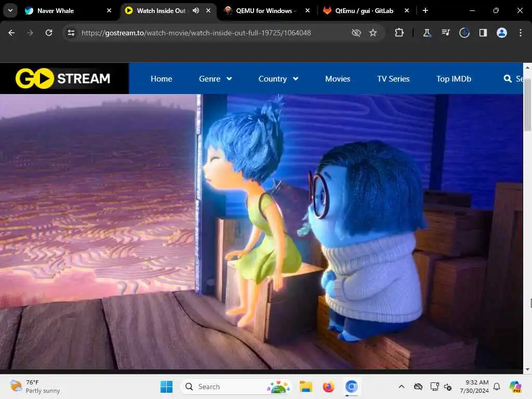The image size is (532, 399).
Task: Open the Windows Start menu
Action: coord(166,387)
